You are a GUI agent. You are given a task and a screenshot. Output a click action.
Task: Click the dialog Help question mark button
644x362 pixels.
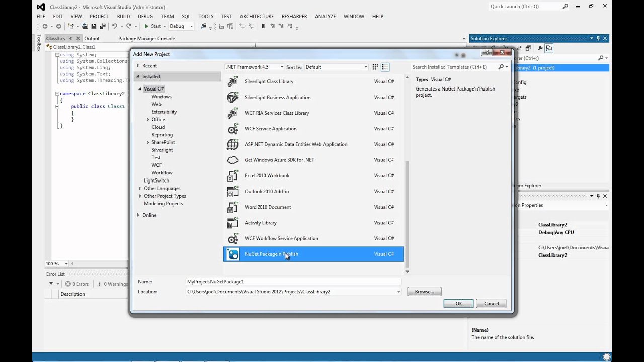(486, 52)
